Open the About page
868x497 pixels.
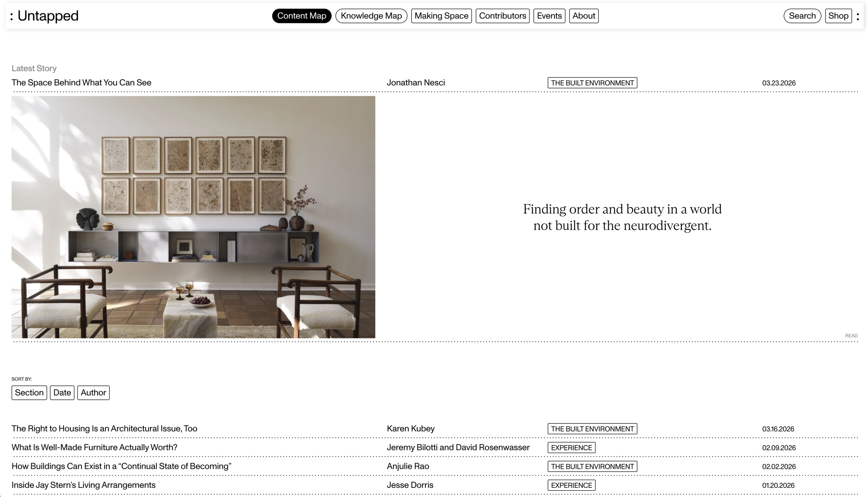584,16
